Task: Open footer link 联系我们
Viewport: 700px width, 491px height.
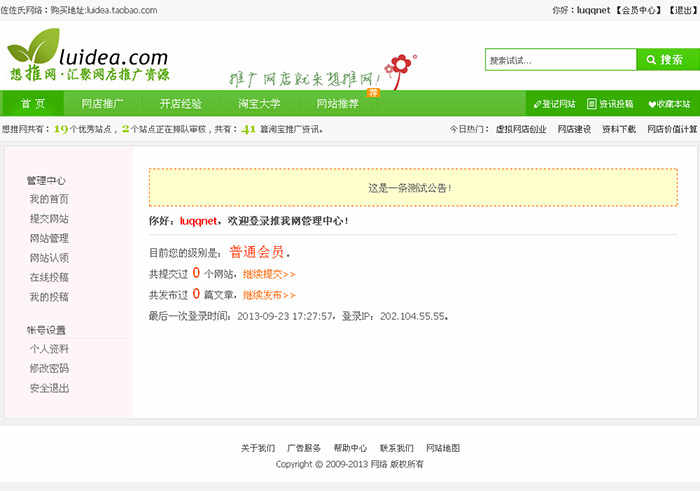Action: tap(396, 448)
